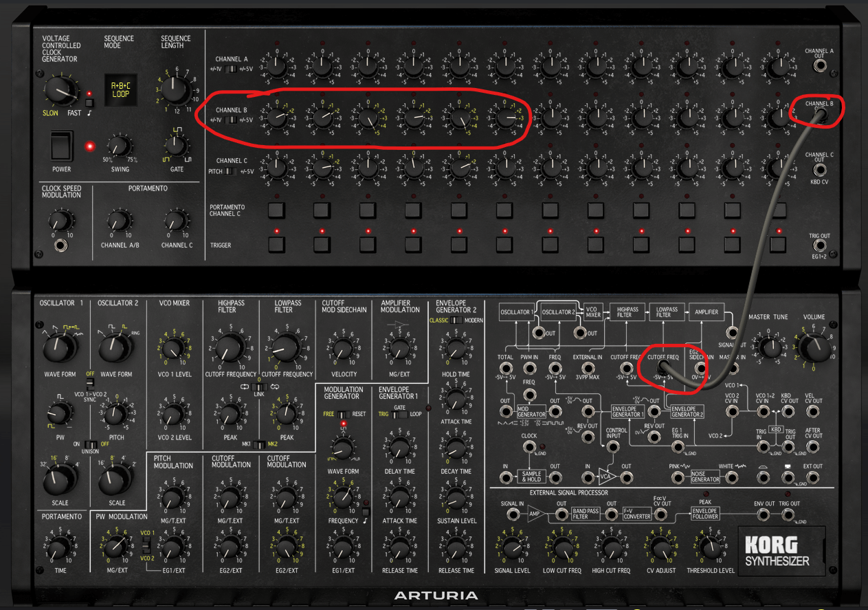Click the Sustain Level knob
868x610 pixels.
[456, 498]
